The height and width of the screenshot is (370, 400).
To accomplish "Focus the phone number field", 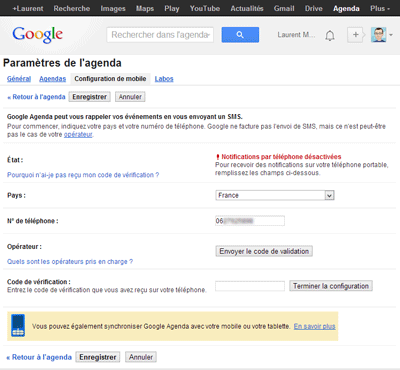I will point(250,221).
